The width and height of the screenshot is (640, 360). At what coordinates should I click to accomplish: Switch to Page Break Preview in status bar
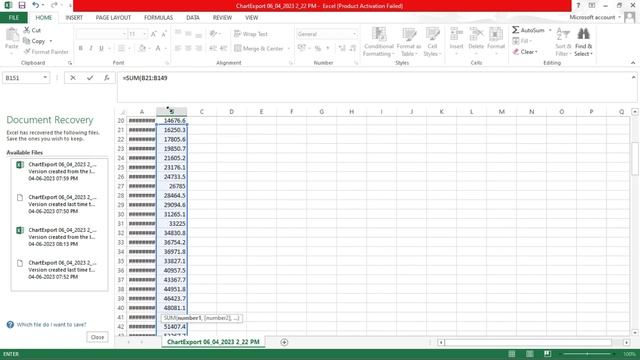(547, 354)
